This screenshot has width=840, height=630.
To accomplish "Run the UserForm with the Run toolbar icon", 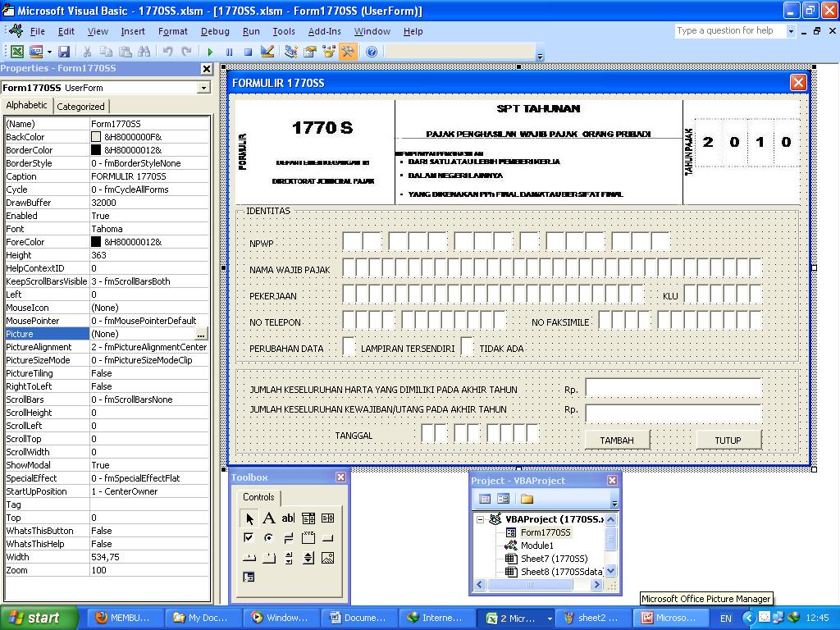I will 211,51.
